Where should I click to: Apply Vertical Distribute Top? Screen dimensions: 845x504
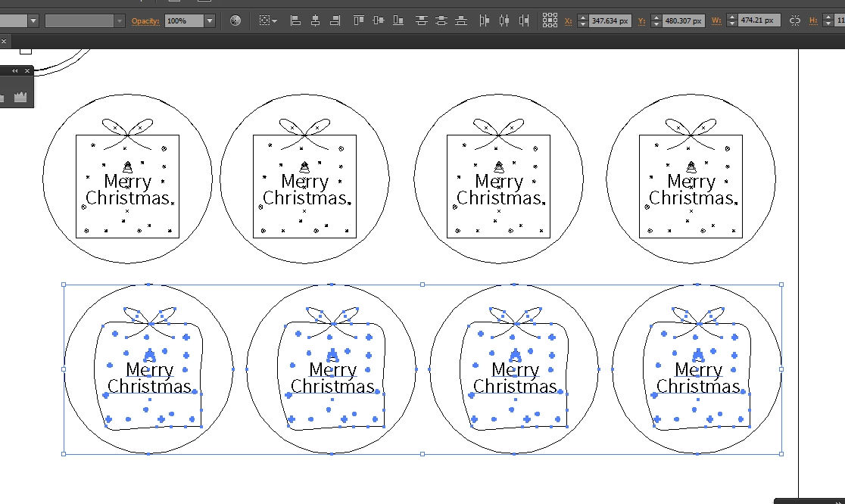422,21
